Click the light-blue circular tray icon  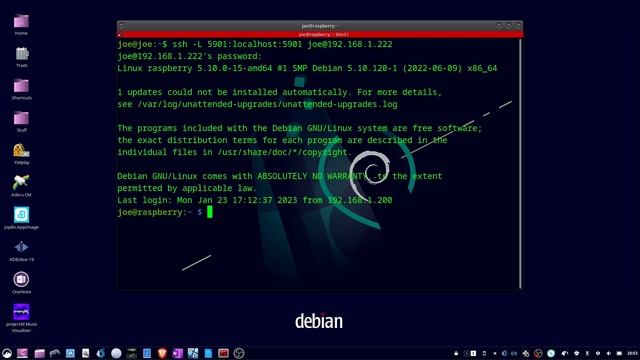551,353
